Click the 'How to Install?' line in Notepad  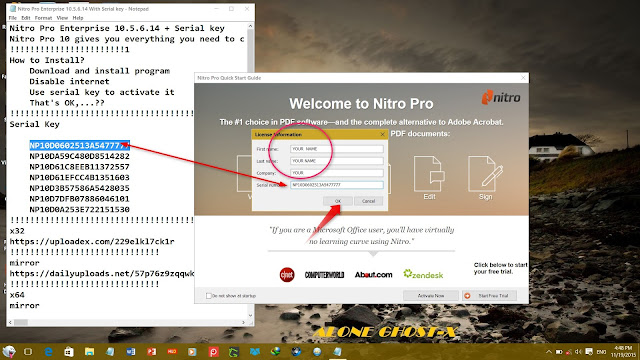[47, 60]
